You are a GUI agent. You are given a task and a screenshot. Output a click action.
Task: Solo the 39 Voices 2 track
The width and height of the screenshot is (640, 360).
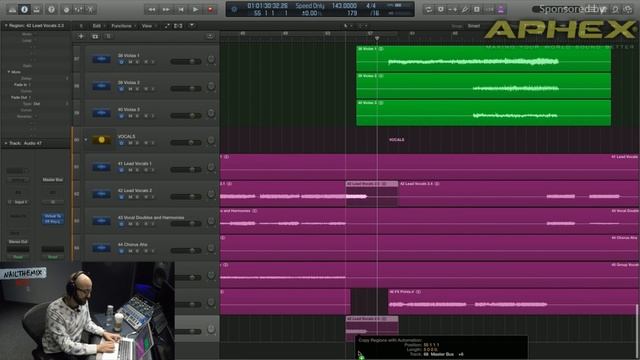pos(138,89)
